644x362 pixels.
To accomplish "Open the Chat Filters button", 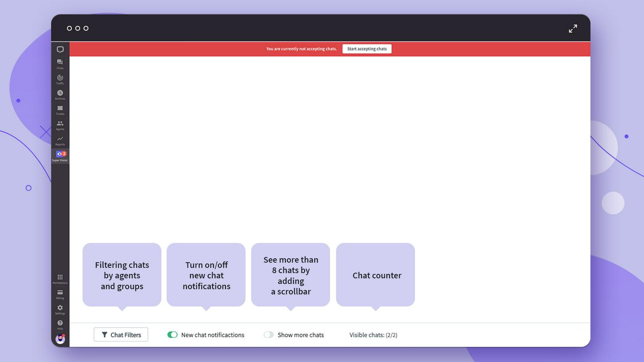I will click(x=121, y=335).
